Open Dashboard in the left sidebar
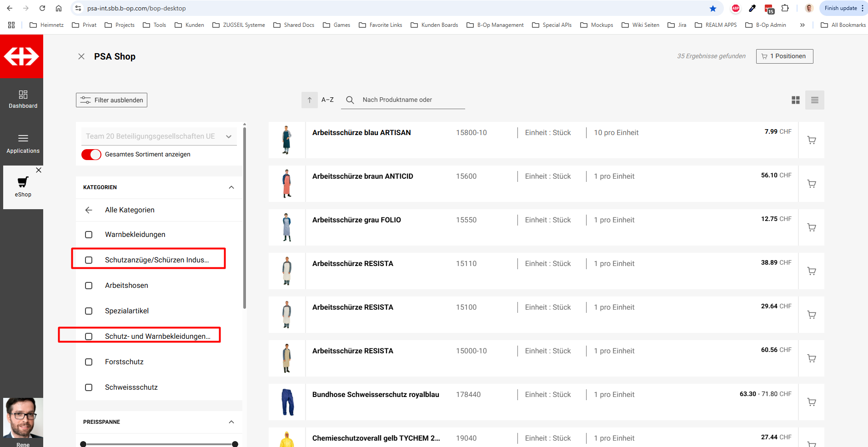 (x=23, y=99)
